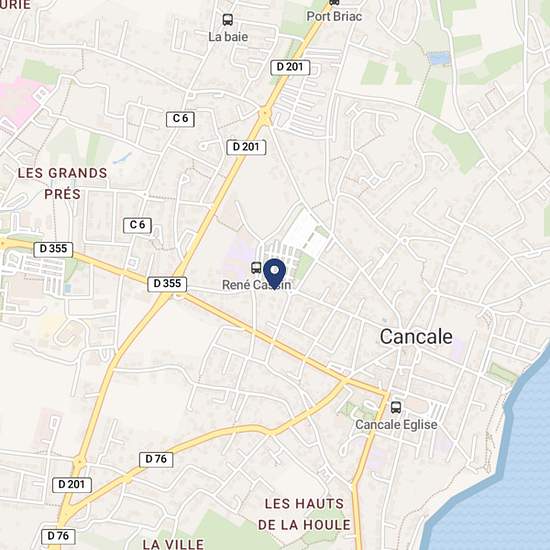Image resolution: width=550 pixels, height=550 pixels.
Task: Click the La Ville district label
Action: click(173, 544)
